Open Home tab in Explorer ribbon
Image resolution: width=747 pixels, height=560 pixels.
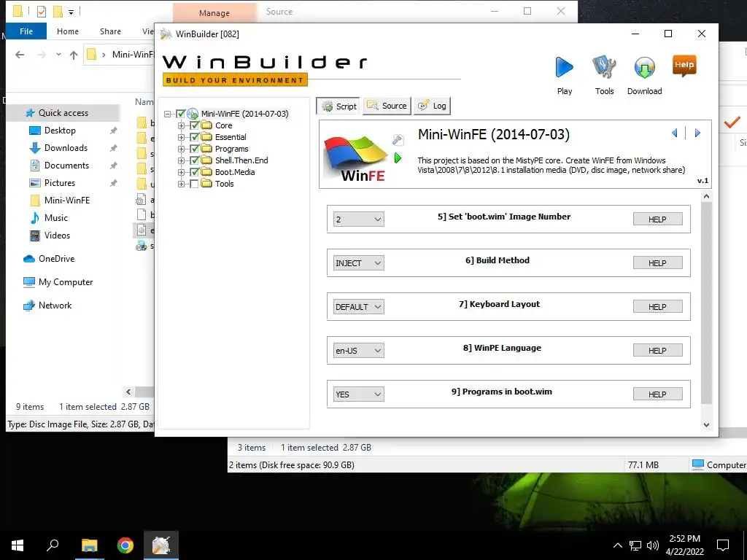pos(68,31)
